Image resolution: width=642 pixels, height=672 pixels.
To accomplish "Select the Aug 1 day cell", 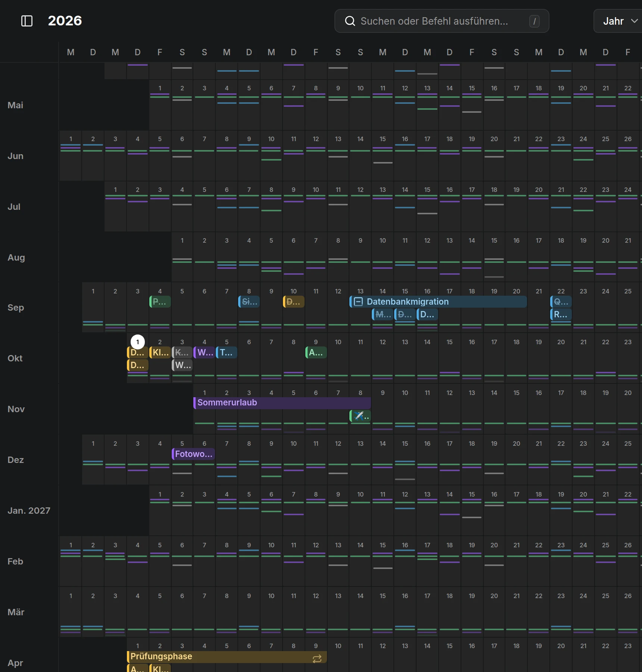I will coord(182,257).
